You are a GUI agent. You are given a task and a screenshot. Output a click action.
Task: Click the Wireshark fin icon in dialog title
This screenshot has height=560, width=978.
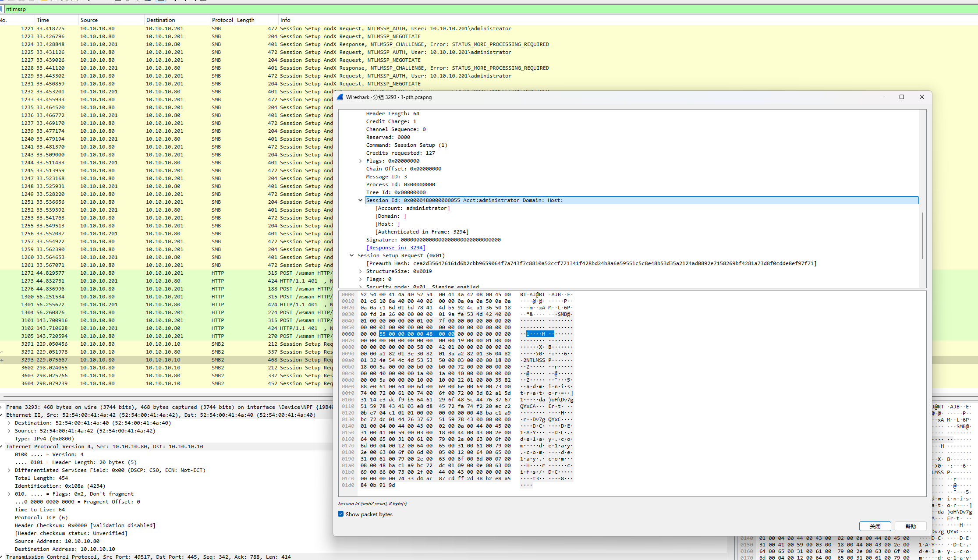(x=340, y=97)
